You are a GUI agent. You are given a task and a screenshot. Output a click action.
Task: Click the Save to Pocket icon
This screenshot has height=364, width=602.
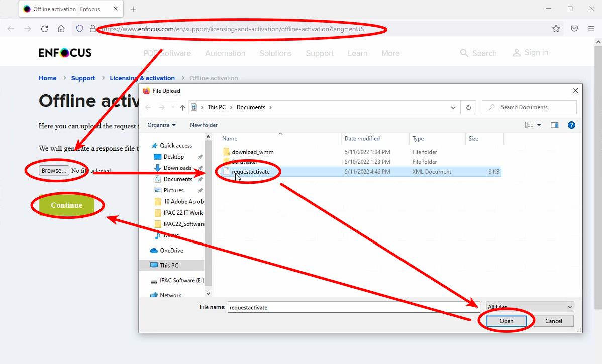pyautogui.click(x=574, y=29)
